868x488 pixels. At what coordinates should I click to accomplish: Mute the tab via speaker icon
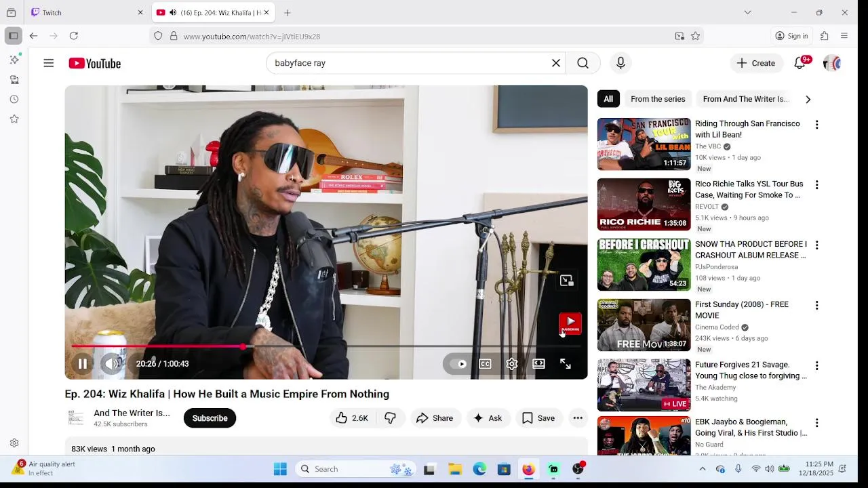click(x=173, y=12)
